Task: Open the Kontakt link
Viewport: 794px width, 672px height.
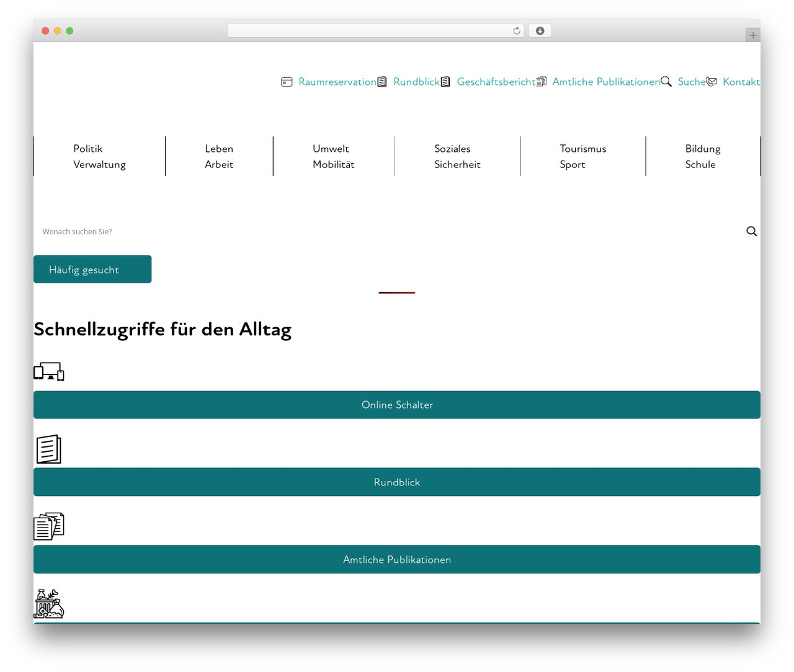Action: 741,82
